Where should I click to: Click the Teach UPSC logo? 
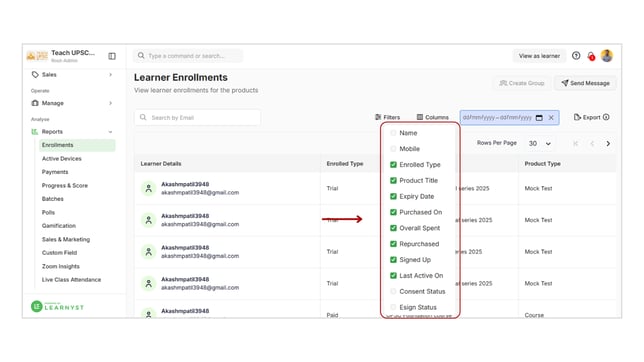click(37, 55)
